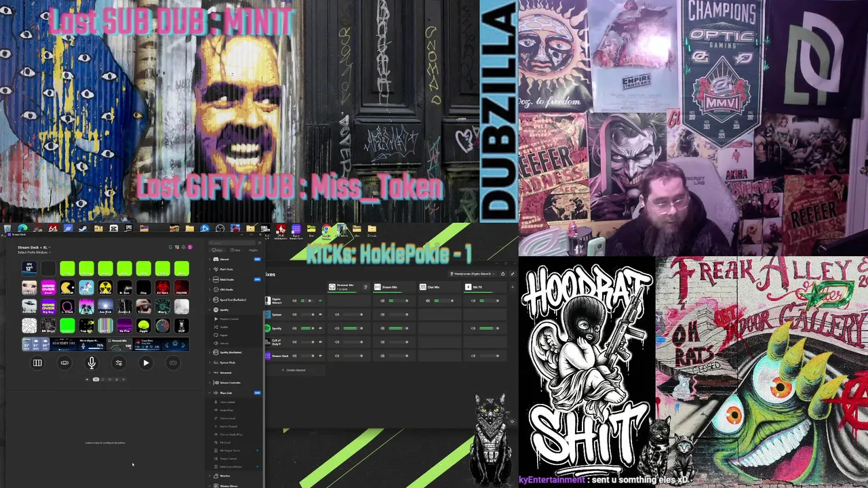
Task: Click the pin window icon in Wave Link
Action: coord(513,274)
